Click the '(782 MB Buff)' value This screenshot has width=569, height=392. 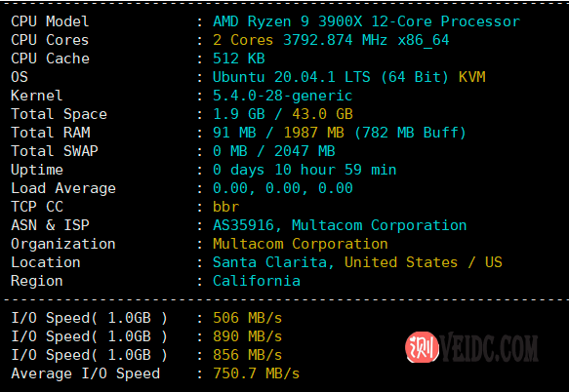pyautogui.click(x=410, y=133)
